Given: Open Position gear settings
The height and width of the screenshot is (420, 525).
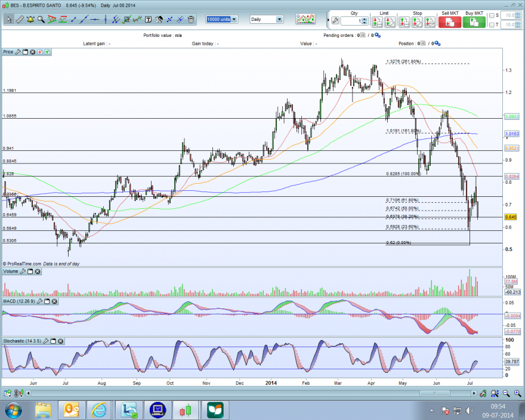Looking at the screenshot, I should tap(437, 44).
